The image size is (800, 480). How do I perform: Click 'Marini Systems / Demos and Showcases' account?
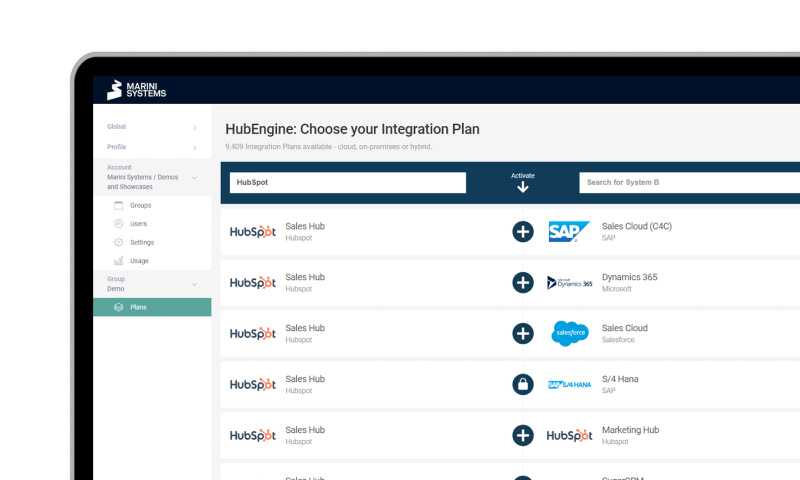142,182
